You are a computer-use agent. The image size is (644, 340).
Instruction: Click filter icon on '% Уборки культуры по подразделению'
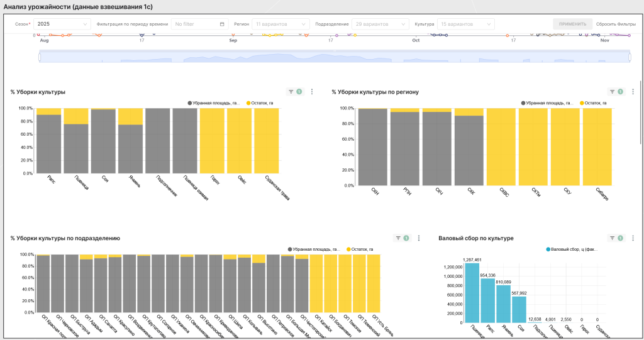click(398, 238)
